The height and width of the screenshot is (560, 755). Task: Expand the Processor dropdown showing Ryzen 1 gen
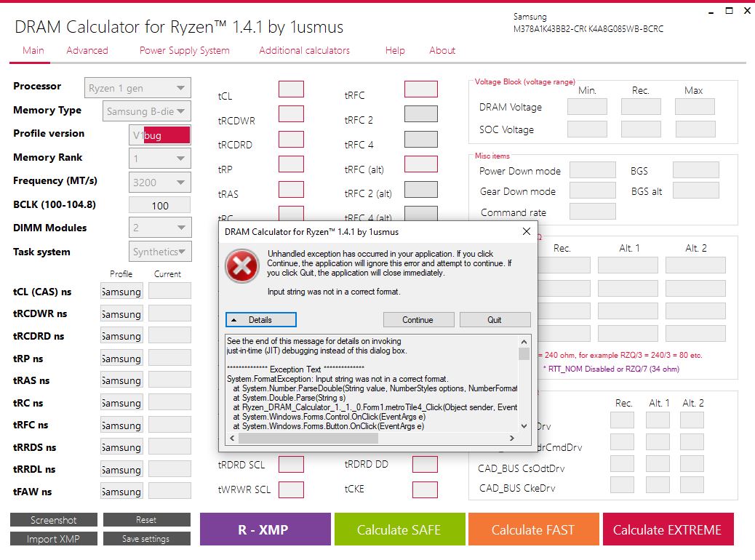click(x=137, y=87)
